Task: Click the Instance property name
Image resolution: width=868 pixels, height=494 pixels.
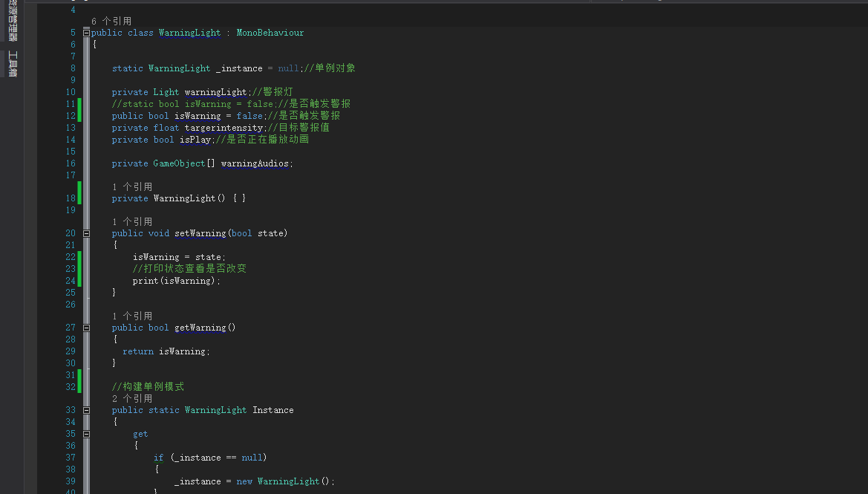Action: click(x=273, y=410)
